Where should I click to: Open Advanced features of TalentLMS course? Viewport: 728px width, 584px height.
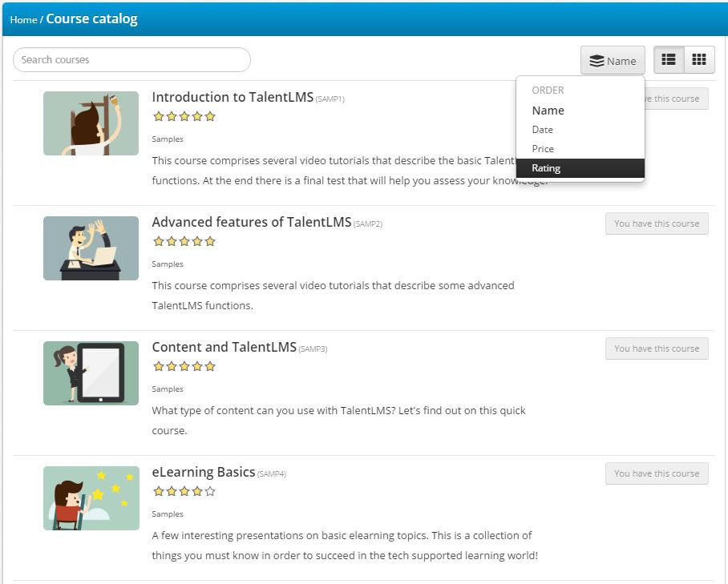tap(252, 222)
